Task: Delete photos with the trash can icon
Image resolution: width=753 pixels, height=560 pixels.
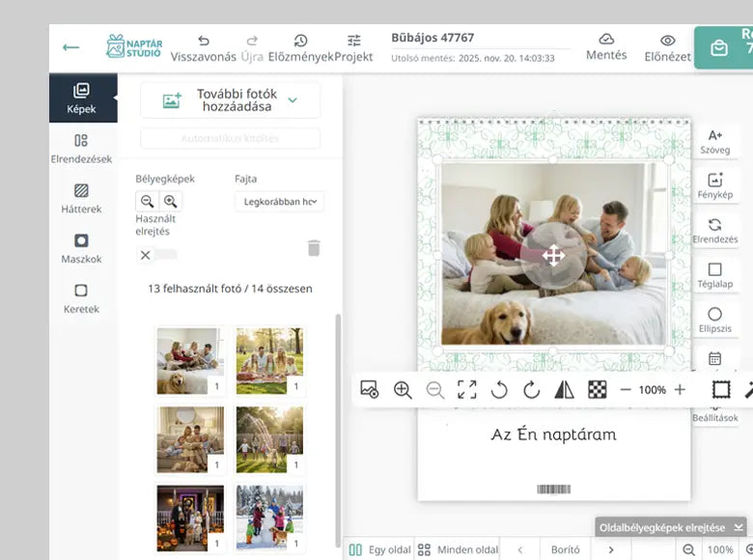Action: point(314,248)
